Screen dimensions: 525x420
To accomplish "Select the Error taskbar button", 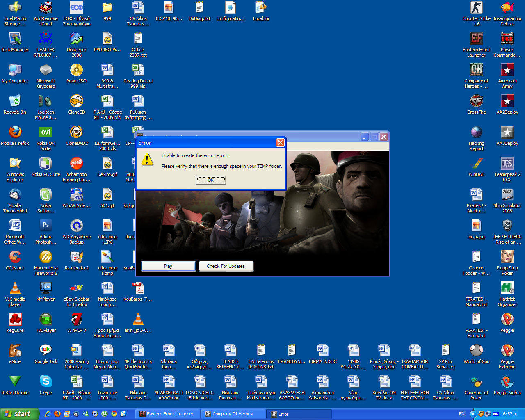I will coord(299,414).
